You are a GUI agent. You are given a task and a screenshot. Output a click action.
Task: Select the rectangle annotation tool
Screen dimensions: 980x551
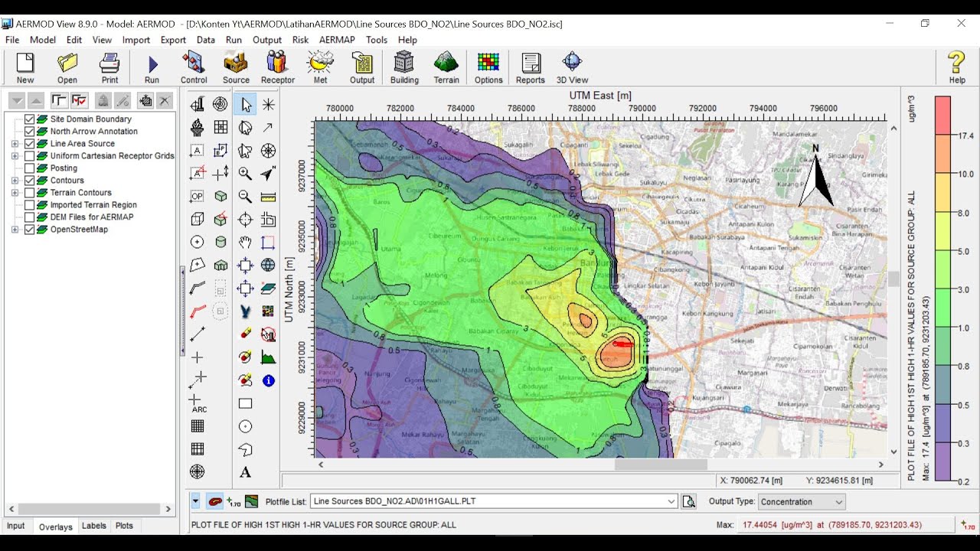245,403
